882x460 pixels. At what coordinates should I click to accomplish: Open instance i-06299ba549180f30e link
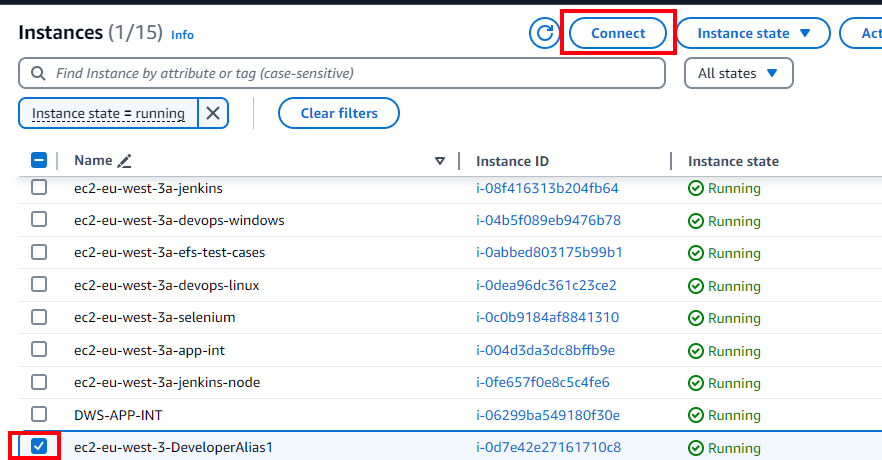[548, 415]
